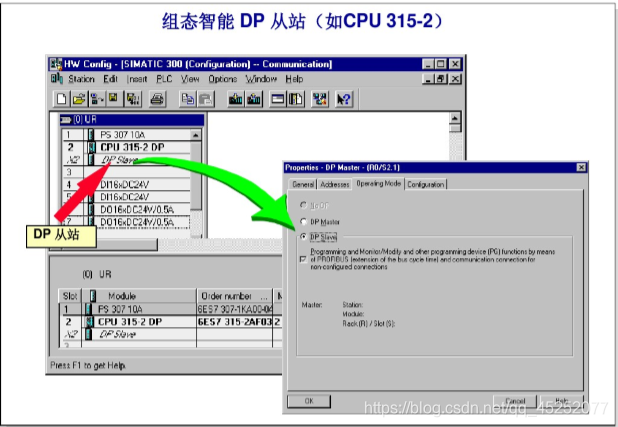Select CPU 315-2 DP in detail table

pos(130,322)
